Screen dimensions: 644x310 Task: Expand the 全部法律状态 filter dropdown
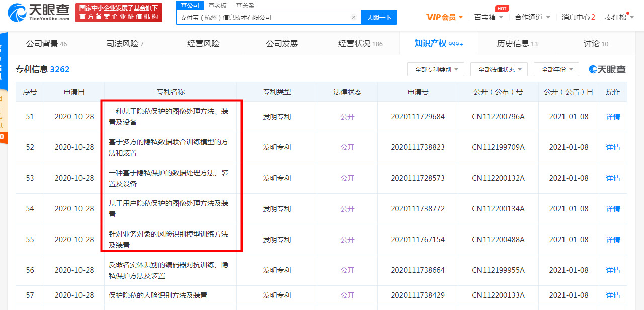point(499,69)
